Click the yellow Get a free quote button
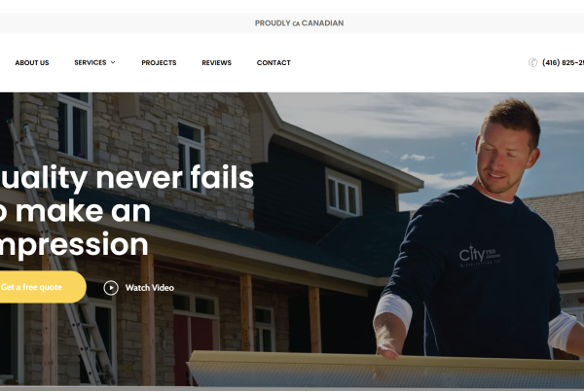Viewport: 584px width, 392px height. coord(43,287)
